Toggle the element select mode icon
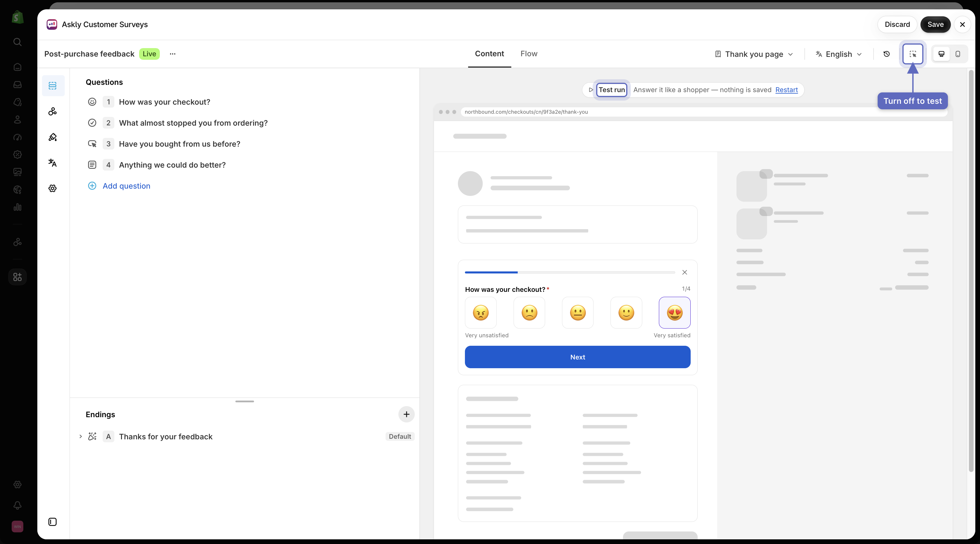 913,54
